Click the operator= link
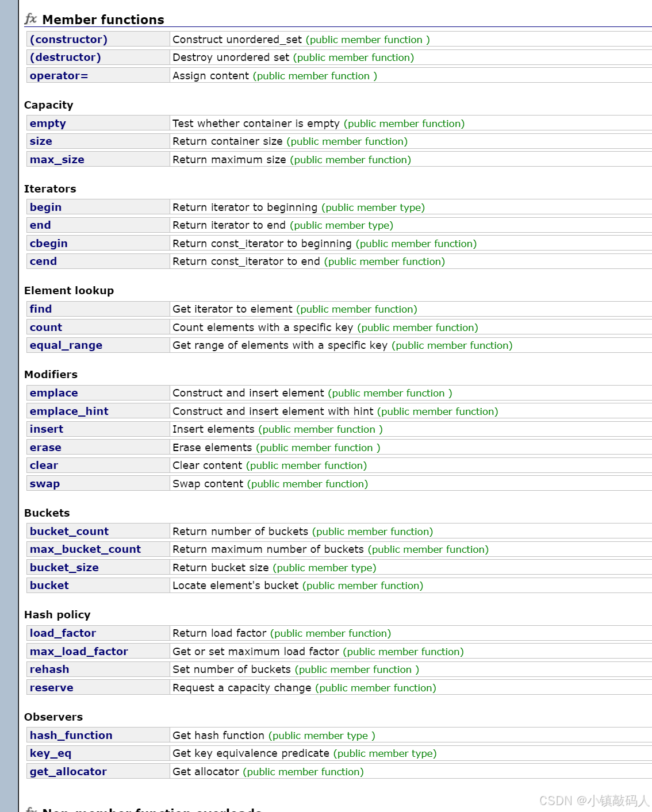 pos(59,76)
